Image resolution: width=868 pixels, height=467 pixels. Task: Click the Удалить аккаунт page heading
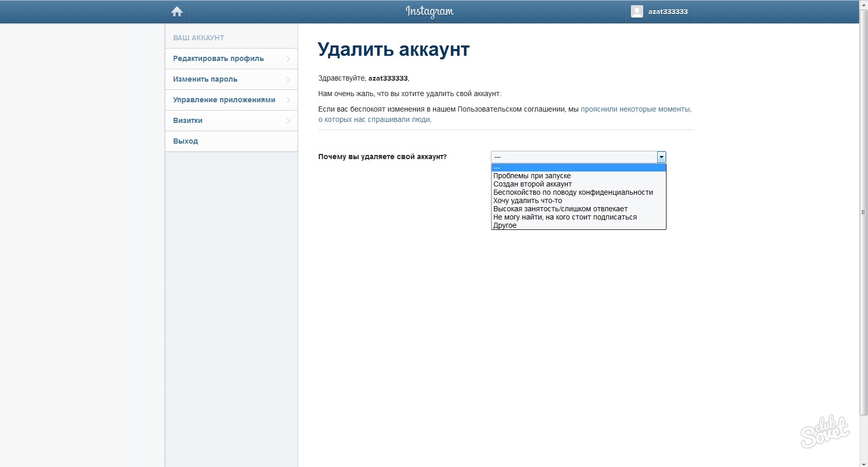coord(394,50)
